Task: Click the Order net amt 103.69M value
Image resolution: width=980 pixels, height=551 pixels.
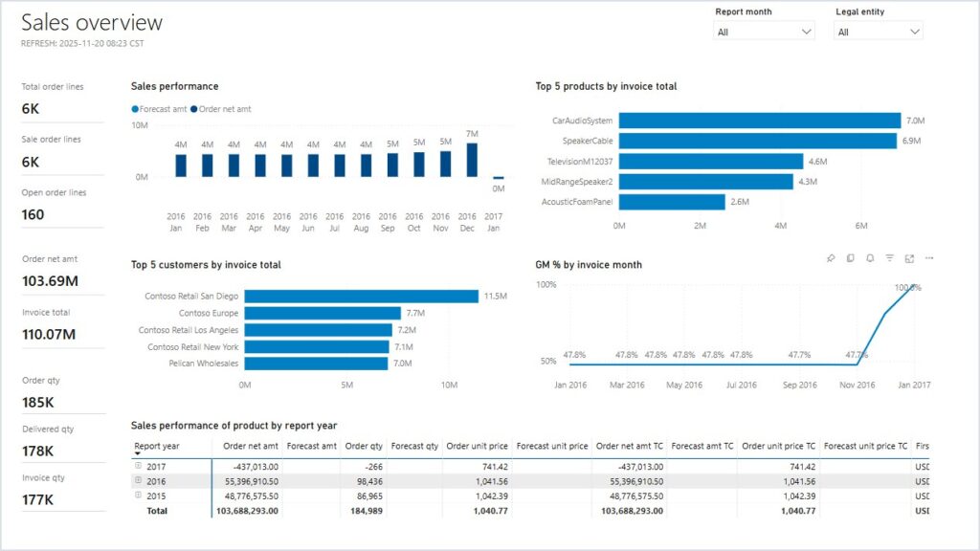Action: point(50,281)
